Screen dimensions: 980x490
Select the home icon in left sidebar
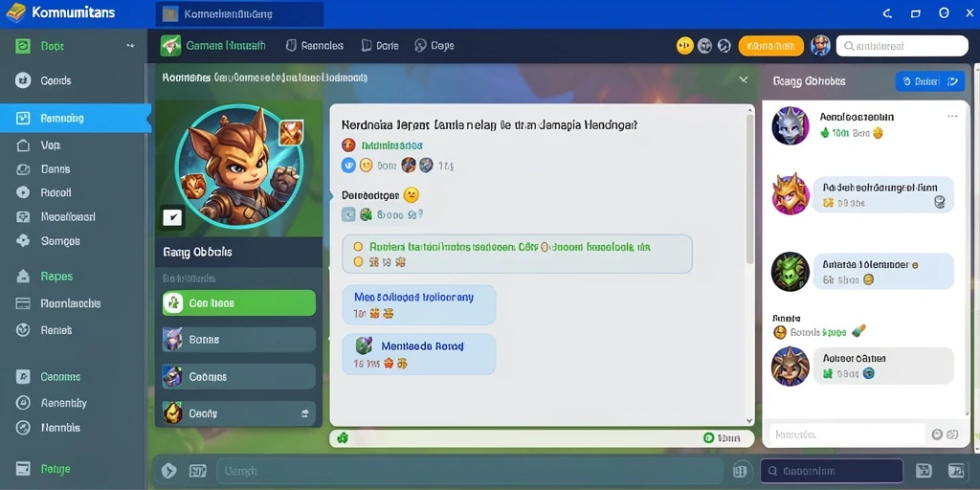pyautogui.click(x=23, y=145)
